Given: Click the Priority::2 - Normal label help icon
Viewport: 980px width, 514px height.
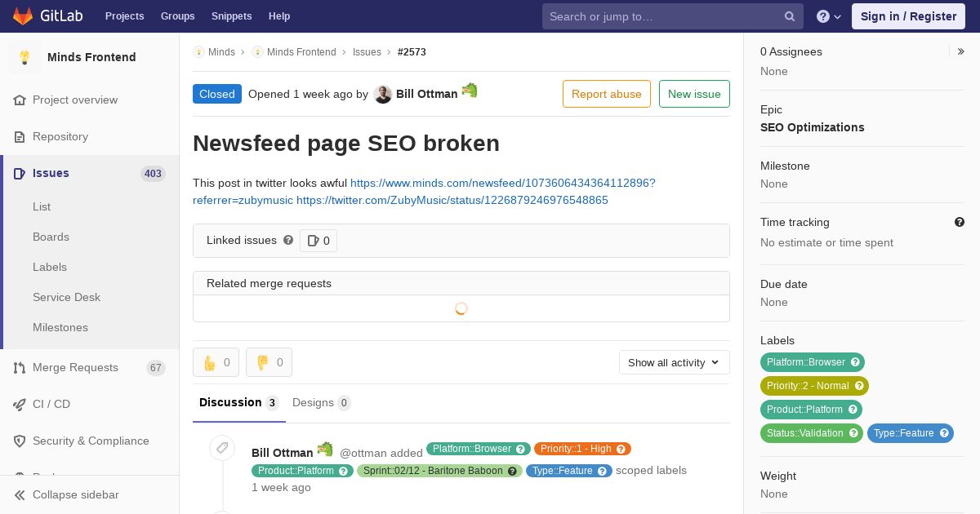Looking at the screenshot, I should (859, 385).
